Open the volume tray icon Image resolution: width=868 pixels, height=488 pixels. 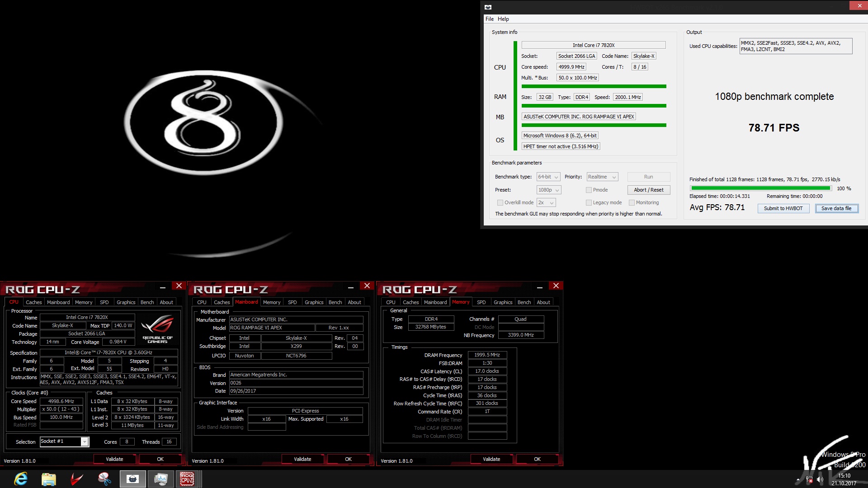[820, 480]
